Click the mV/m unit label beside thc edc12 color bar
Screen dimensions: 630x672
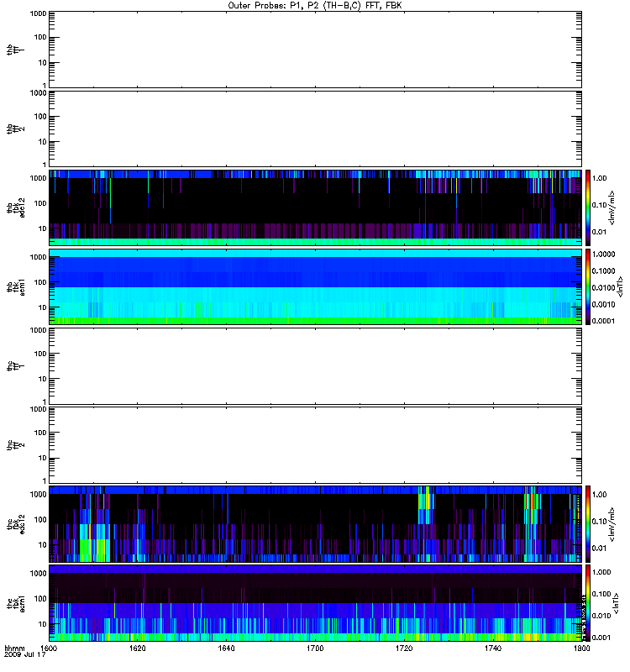click(612, 524)
